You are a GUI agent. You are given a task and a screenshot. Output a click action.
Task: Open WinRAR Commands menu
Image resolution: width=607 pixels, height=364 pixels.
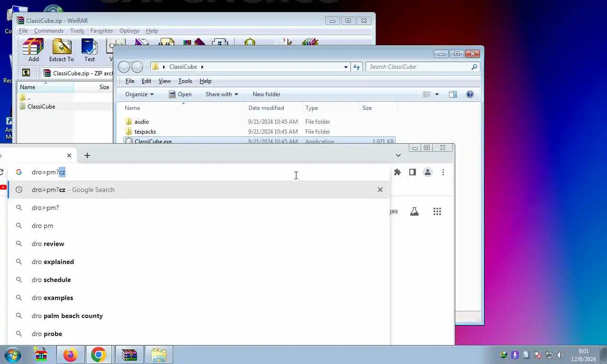tap(48, 31)
